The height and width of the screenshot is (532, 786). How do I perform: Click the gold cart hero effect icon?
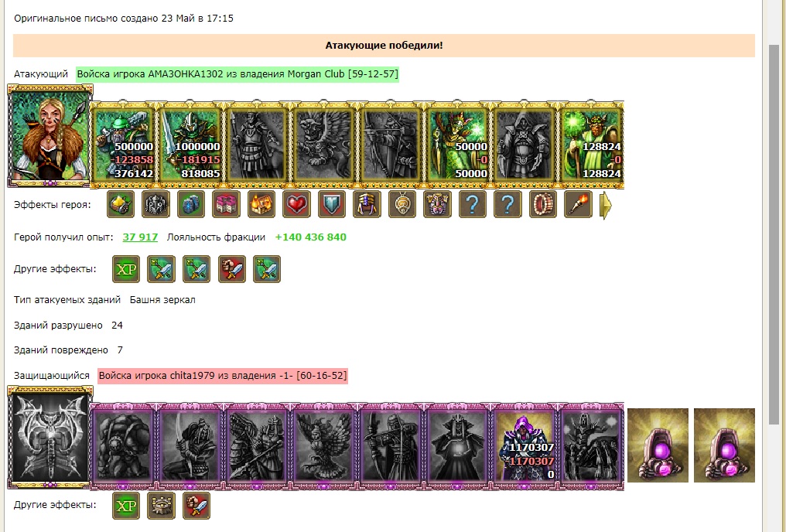click(x=121, y=204)
